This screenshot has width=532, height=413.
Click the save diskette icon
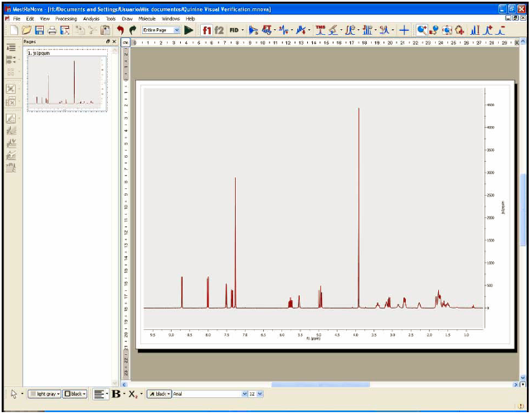tap(39, 30)
